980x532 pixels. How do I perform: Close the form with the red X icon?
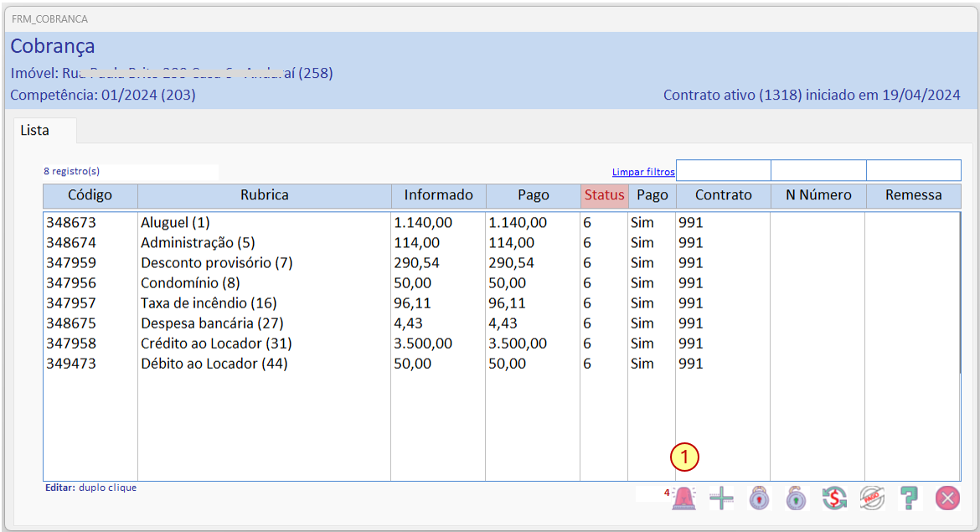click(x=947, y=498)
